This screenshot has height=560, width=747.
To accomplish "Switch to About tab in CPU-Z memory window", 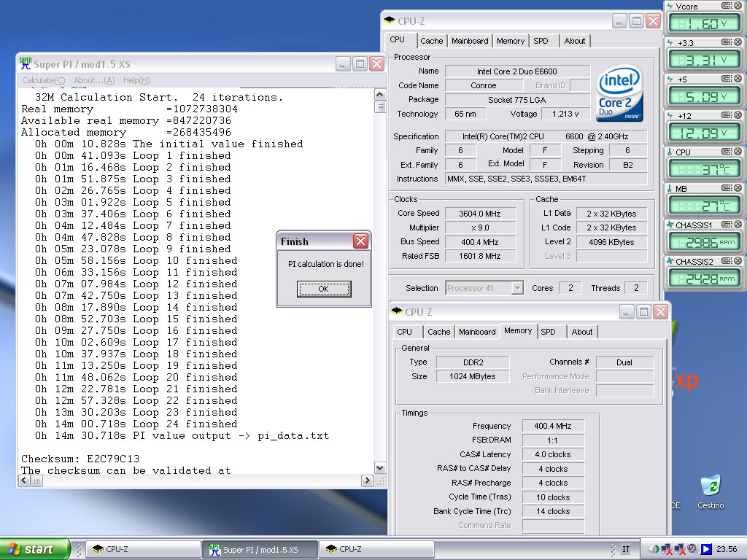I will click(581, 332).
